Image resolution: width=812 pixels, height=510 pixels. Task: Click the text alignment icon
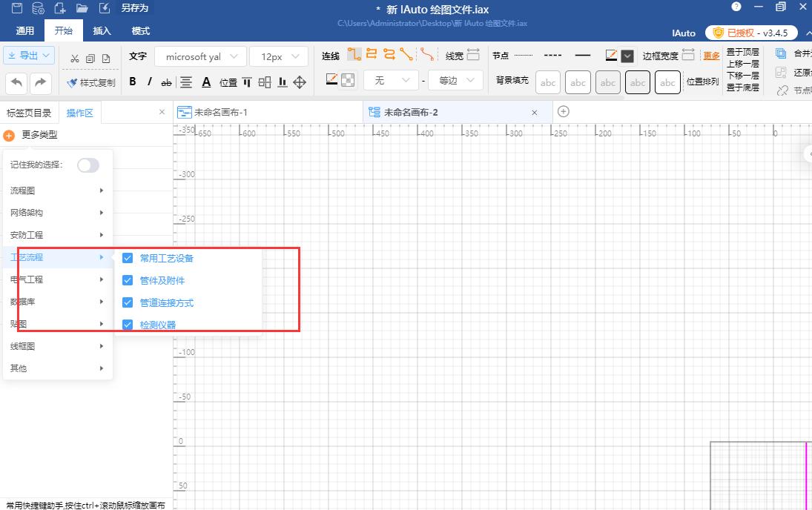(x=186, y=82)
